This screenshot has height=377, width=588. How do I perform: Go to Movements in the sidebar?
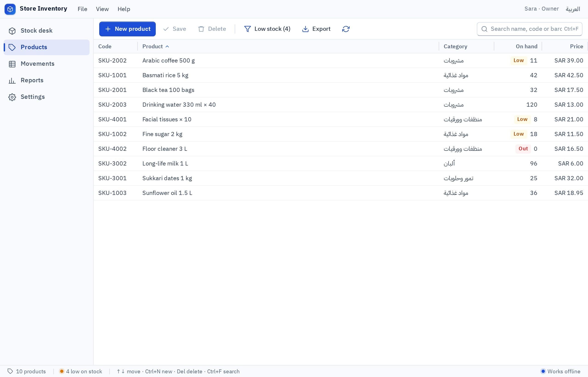tap(46, 64)
